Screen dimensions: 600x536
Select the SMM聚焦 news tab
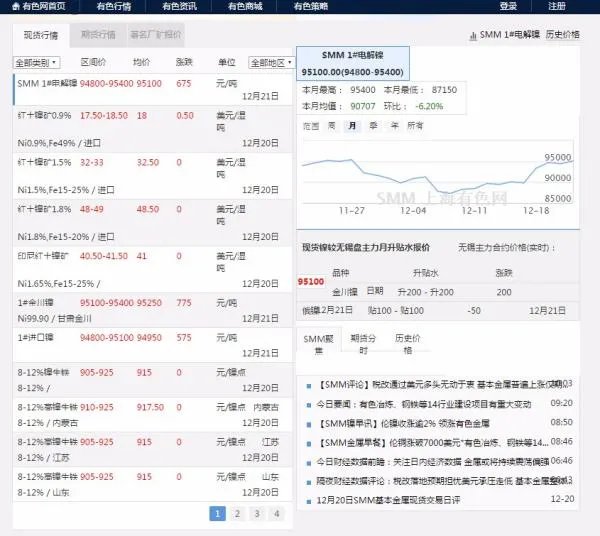tap(318, 344)
